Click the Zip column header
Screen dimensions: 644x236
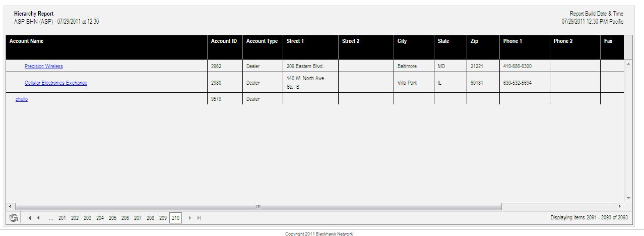point(483,47)
